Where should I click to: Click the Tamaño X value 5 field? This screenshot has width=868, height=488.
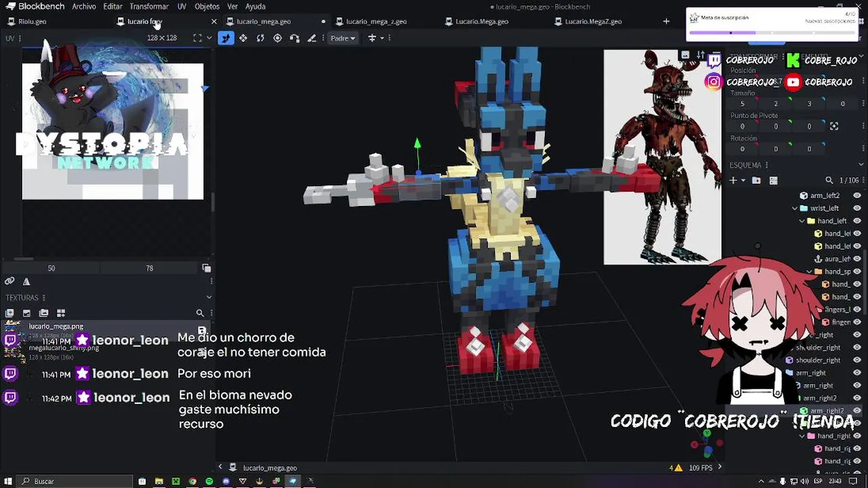(x=743, y=104)
